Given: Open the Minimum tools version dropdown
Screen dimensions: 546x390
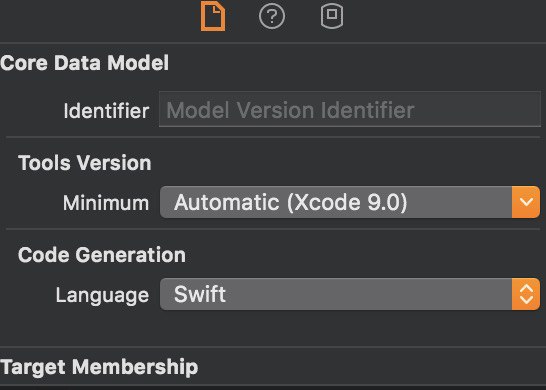Looking at the screenshot, I should pyautogui.click(x=350, y=202).
